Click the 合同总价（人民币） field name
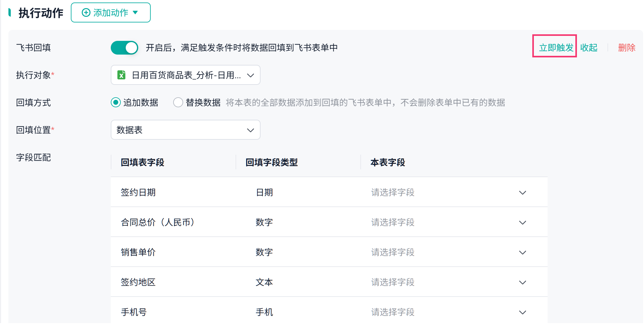 [158, 222]
